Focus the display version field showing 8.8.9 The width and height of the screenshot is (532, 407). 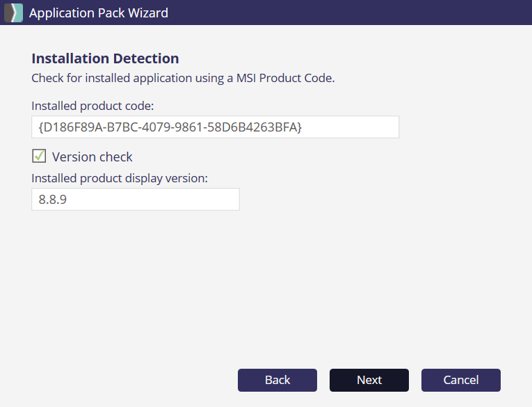coord(136,200)
